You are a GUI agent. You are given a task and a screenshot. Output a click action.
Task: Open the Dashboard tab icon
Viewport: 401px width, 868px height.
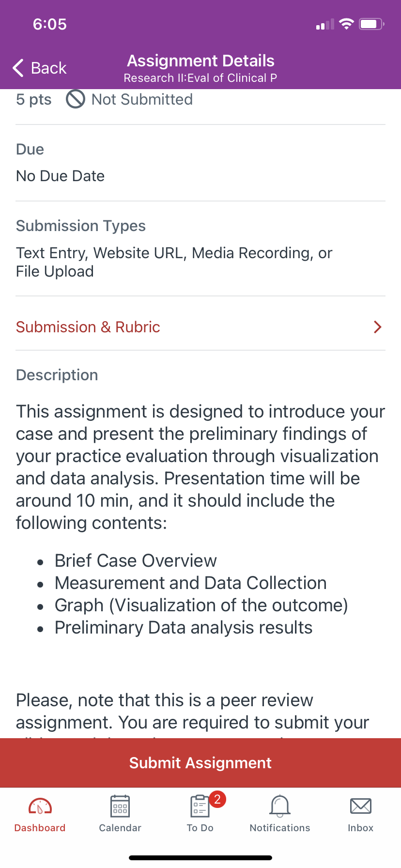pyautogui.click(x=40, y=806)
